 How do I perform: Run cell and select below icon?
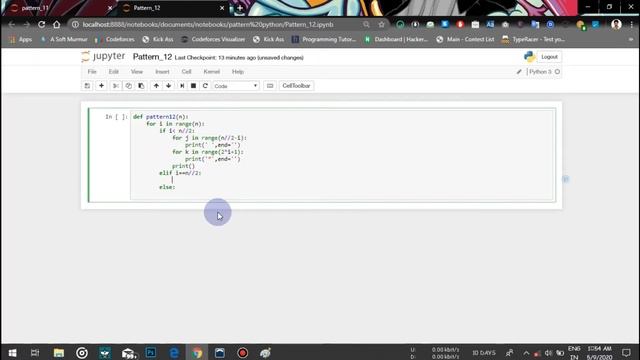tap(182, 86)
